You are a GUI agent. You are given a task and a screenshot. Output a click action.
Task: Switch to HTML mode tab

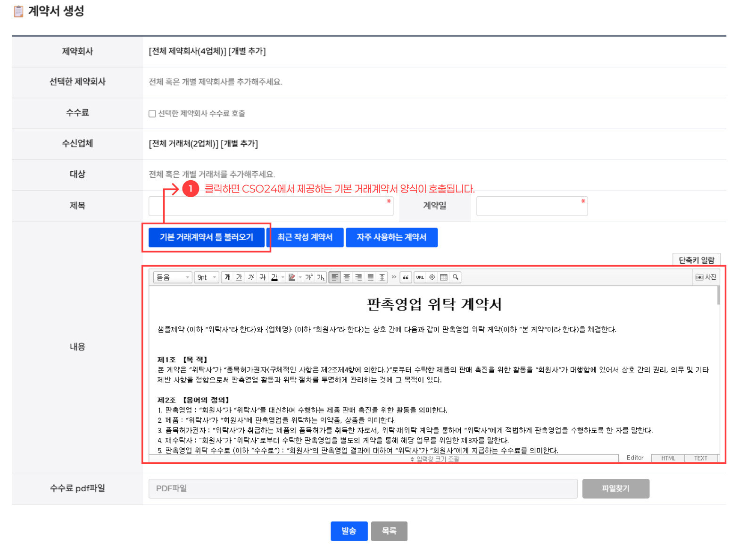668,458
